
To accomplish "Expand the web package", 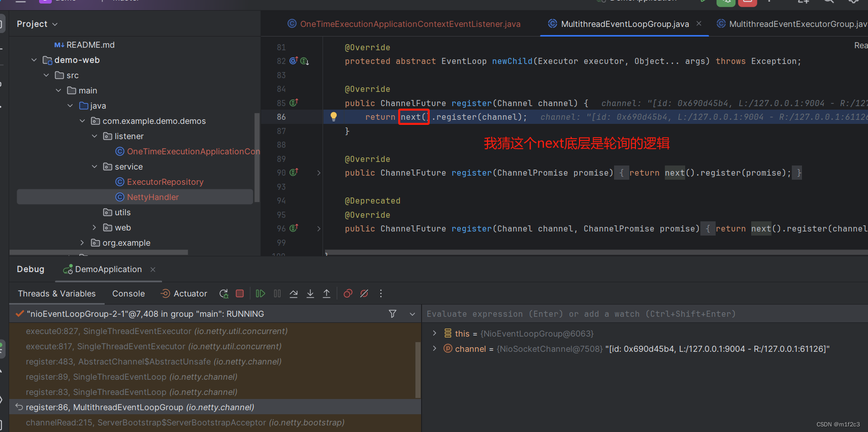I will pyautogui.click(x=94, y=227).
